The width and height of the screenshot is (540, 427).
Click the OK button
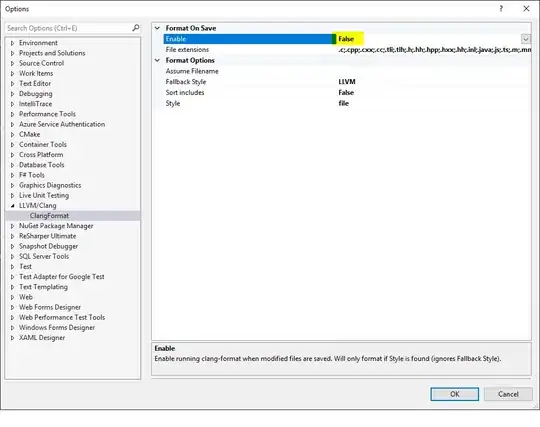(454, 394)
